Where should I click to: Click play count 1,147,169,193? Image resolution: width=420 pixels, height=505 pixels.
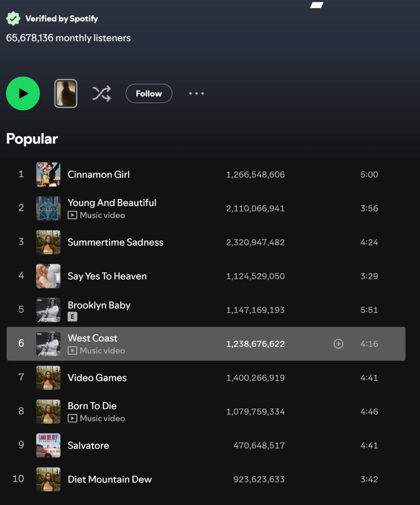[255, 310]
